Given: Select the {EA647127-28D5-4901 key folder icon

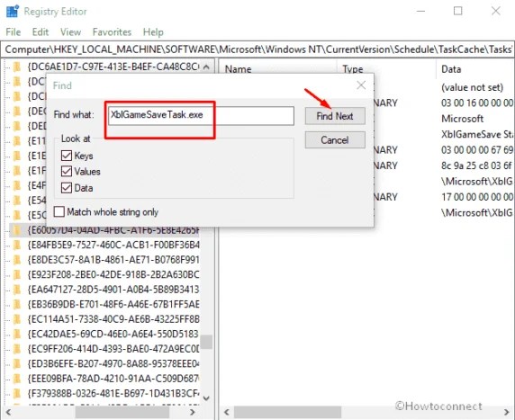Looking at the screenshot, I should coord(16,290).
